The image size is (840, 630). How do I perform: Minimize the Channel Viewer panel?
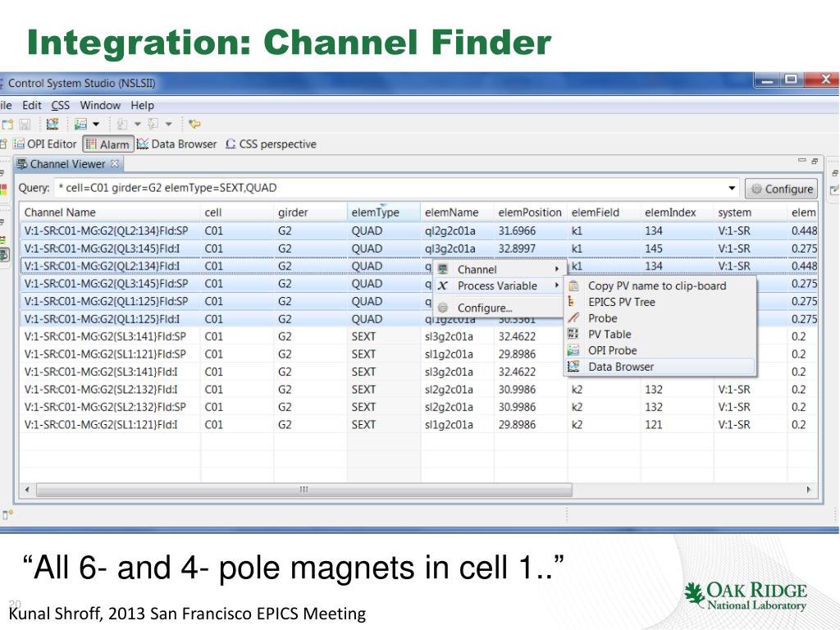coord(802,160)
